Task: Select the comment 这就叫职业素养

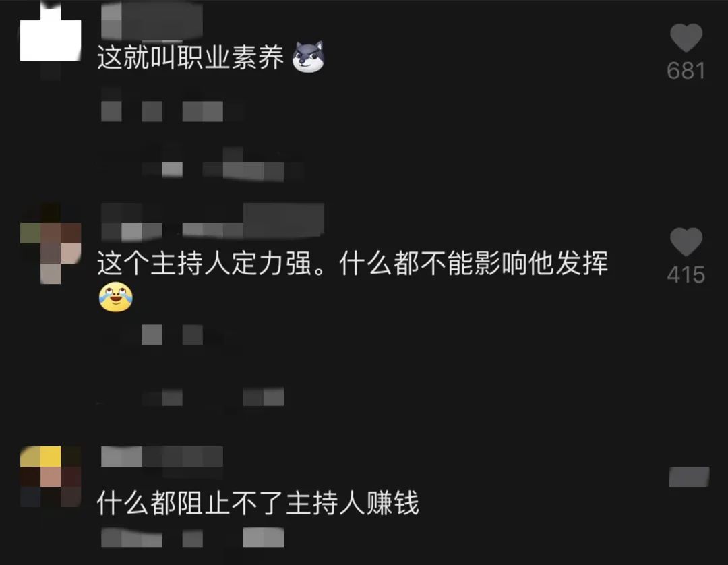Action: 190,58
